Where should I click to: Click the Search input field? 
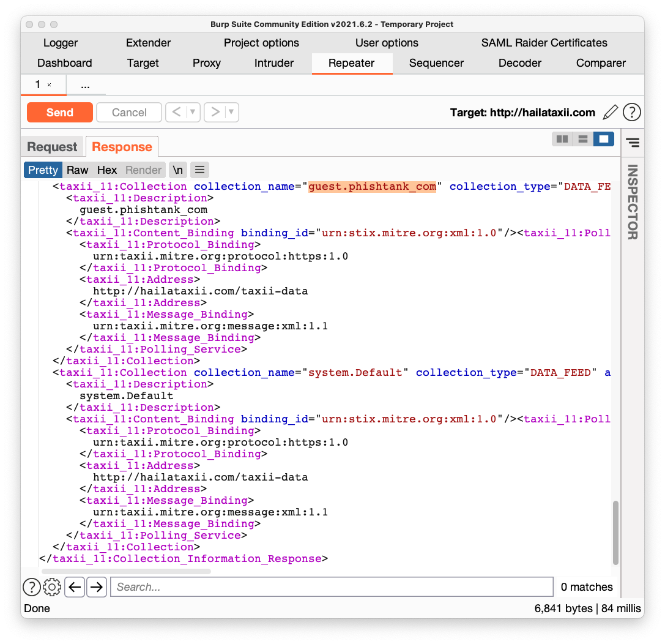point(332,587)
